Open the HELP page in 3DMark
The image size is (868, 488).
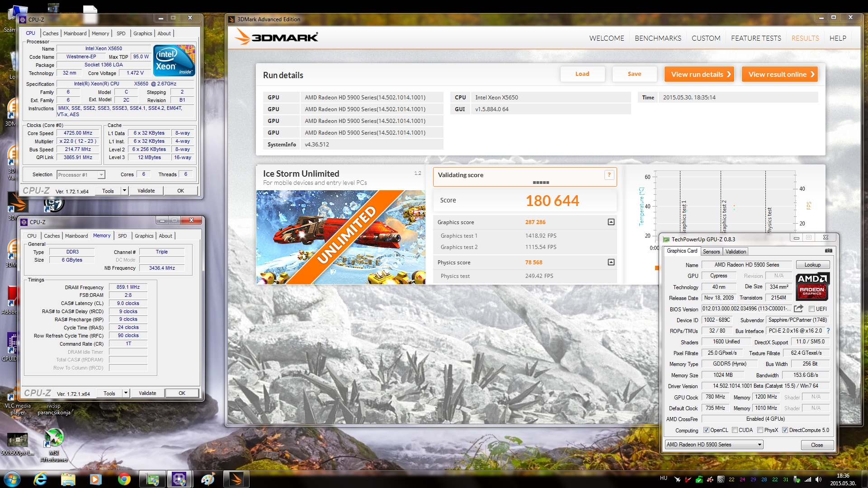point(838,38)
